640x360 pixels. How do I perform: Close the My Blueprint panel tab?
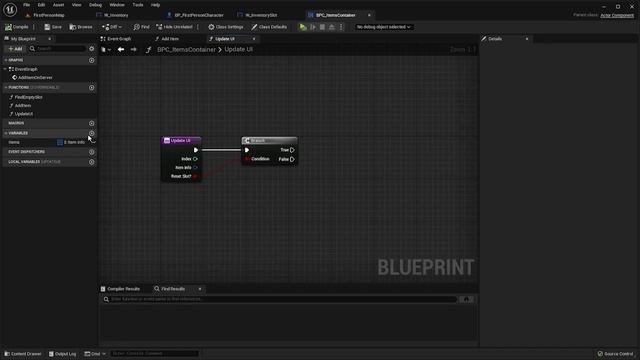point(50,39)
